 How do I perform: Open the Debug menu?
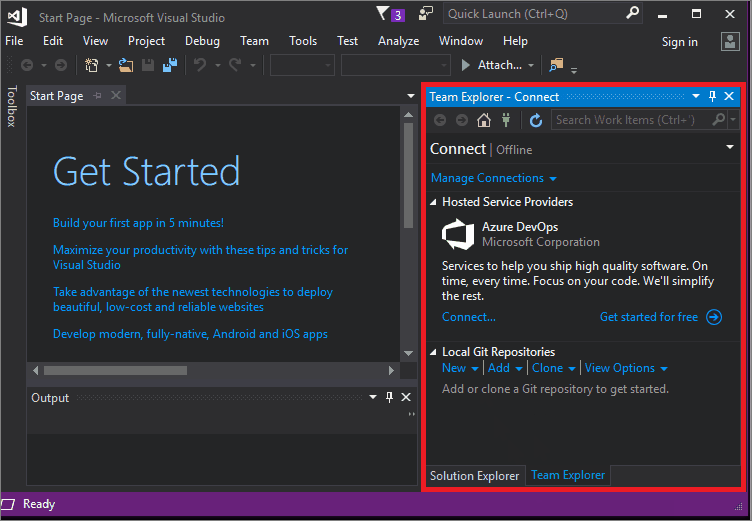(202, 41)
